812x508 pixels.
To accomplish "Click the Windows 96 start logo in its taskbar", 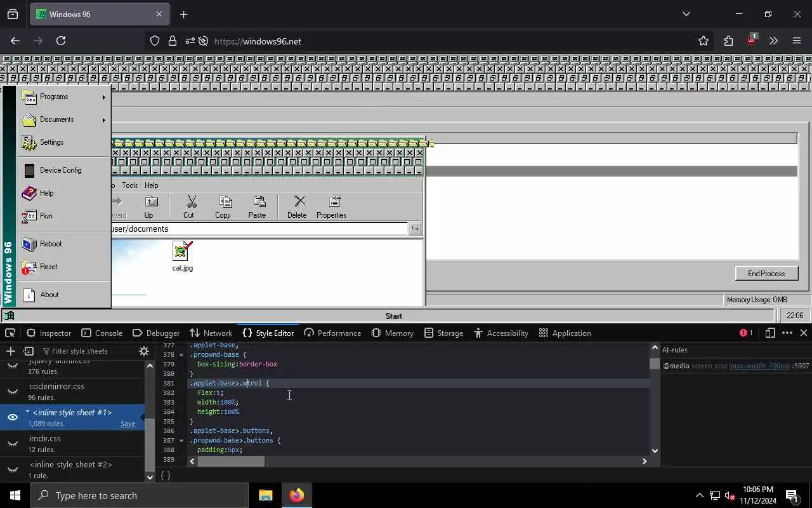I will [8, 316].
